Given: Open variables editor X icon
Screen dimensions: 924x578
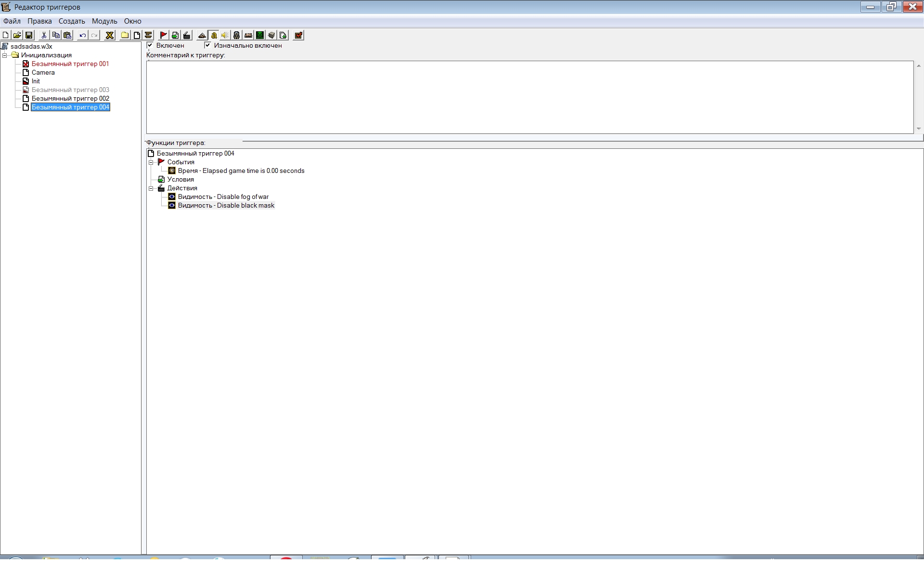Looking at the screenshot, I should point(110,35).
